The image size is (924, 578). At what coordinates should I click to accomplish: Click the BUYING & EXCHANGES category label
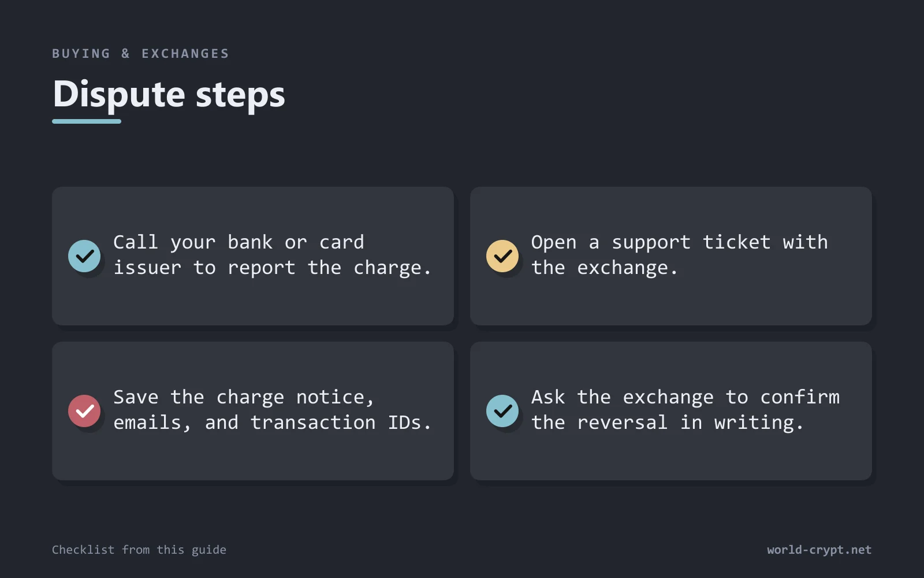(x=140, y=54)
